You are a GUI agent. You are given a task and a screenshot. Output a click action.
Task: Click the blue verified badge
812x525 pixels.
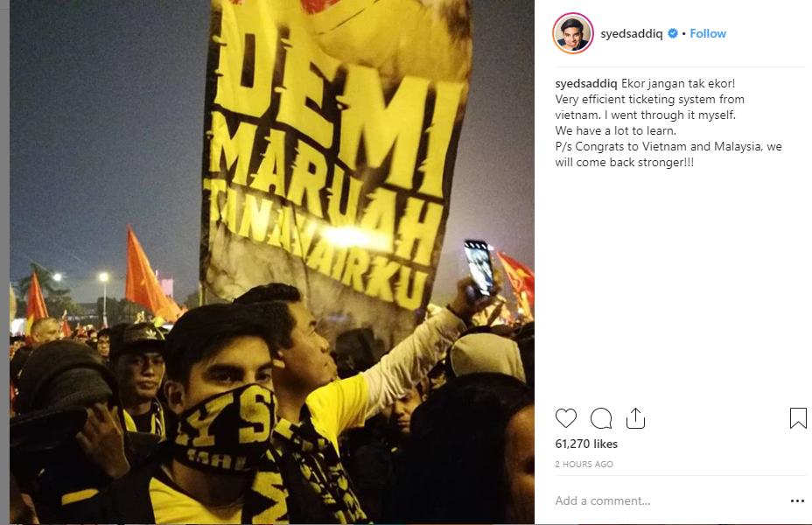point(673,33)
